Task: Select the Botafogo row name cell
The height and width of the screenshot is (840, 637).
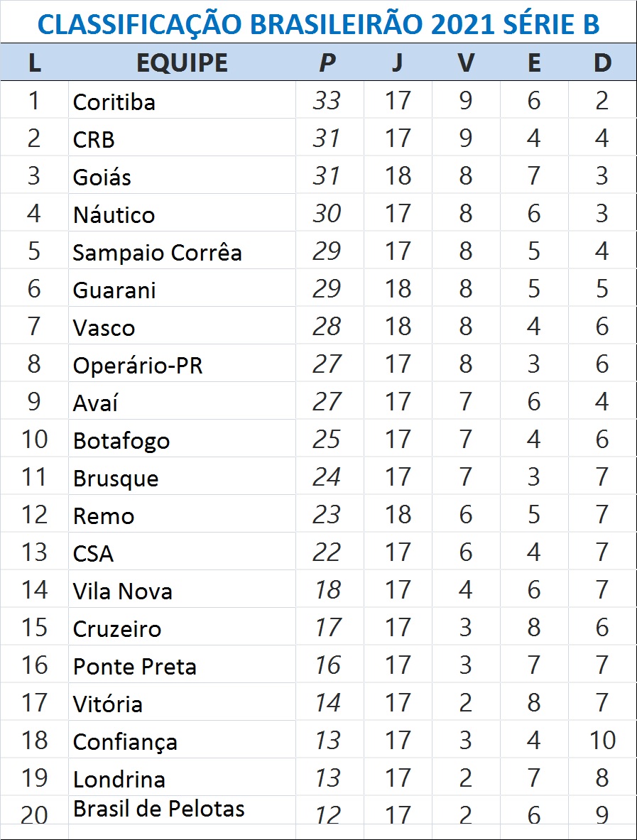Action: 121,440
